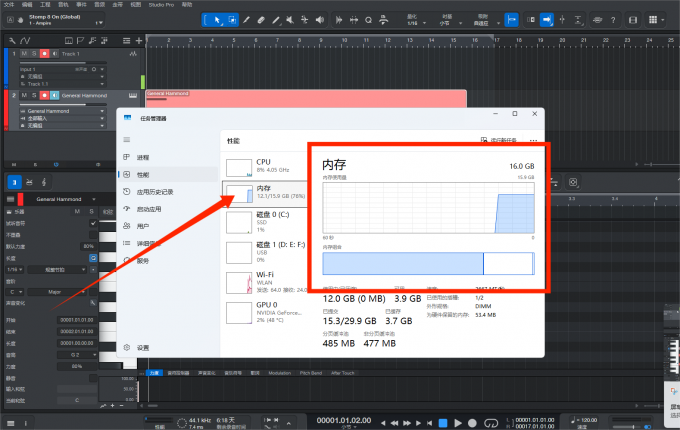Click the record button in transport
The width and height of the screenshot is (680, 430).
click(x=472, y=423)
